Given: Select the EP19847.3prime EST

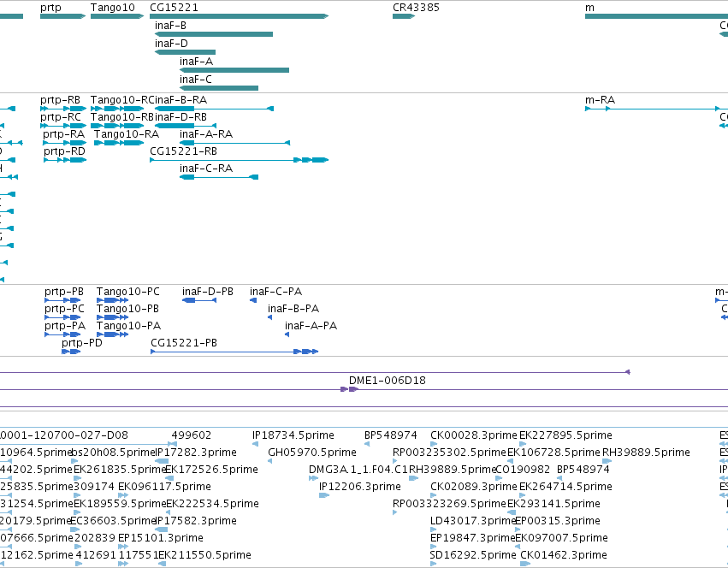Looking at the screenshot, I should [x=474, y=538].
